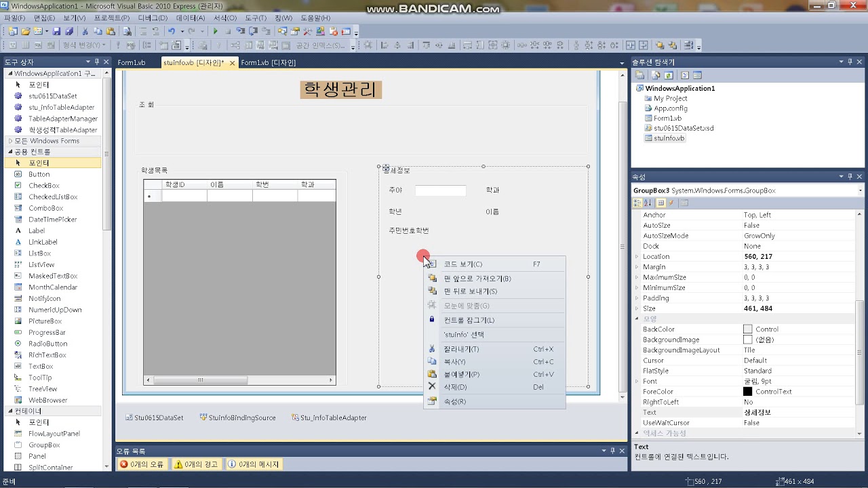Click the 주야 textbox on the form

pyautogui.click(x=441, y=190)
